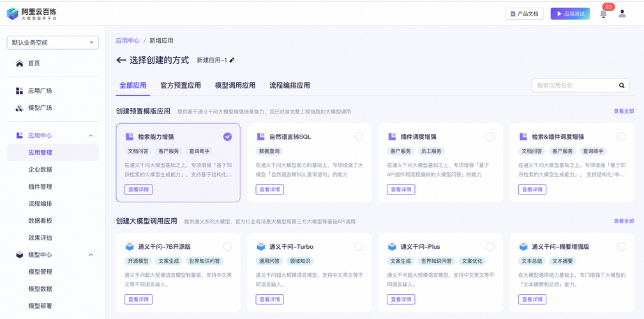This screenshot has width=644, height=319.
Task: Click the 应用测试 button
Action: click(570, 13)
